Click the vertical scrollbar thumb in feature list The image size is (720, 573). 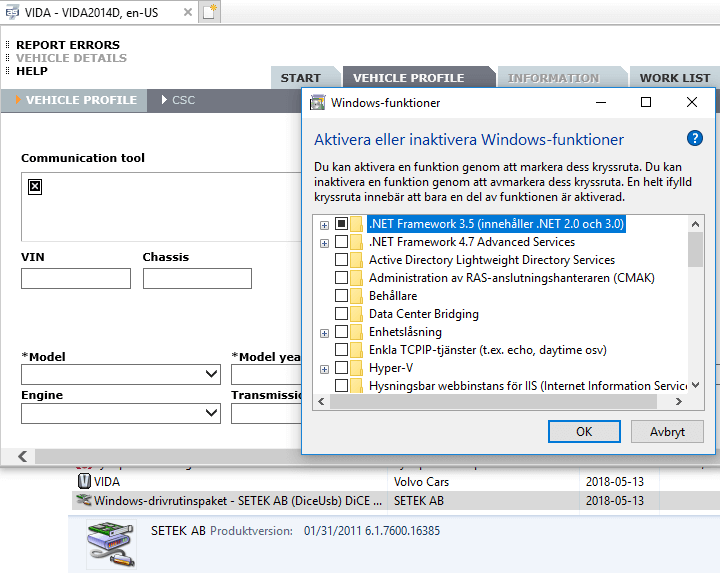(695, 250)
